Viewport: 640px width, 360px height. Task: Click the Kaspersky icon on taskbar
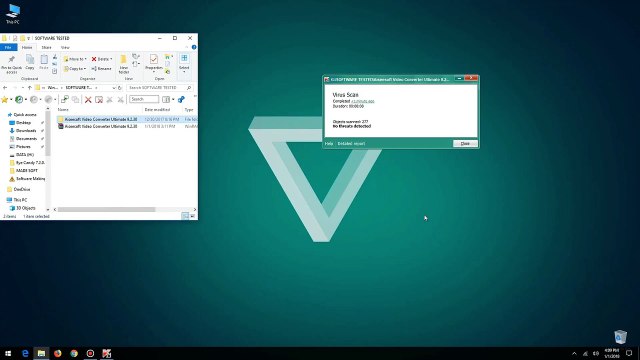(x=107, y=353)
